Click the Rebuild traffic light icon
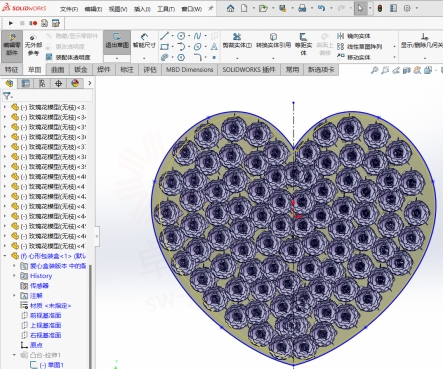444x369 pixels. point(380,8)
